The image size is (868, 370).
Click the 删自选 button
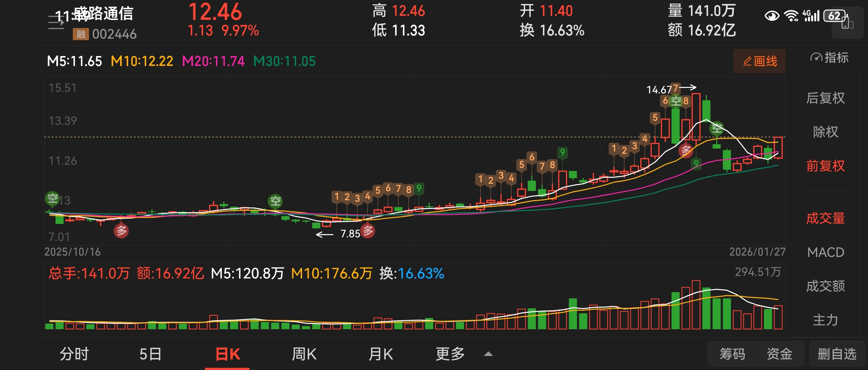837,354
